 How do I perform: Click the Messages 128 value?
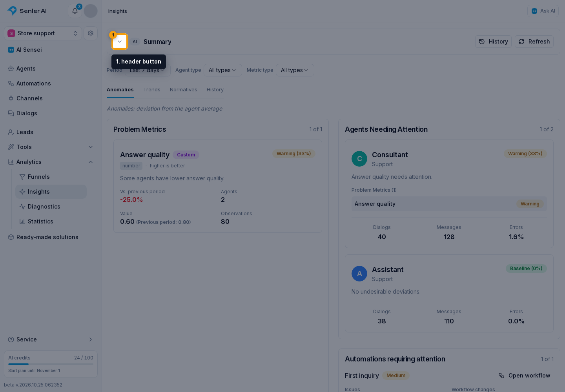(x=449, y=237)
